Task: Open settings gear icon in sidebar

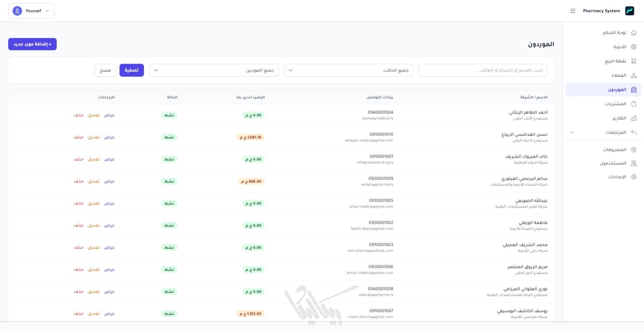Action: click(x=634, y=177)
